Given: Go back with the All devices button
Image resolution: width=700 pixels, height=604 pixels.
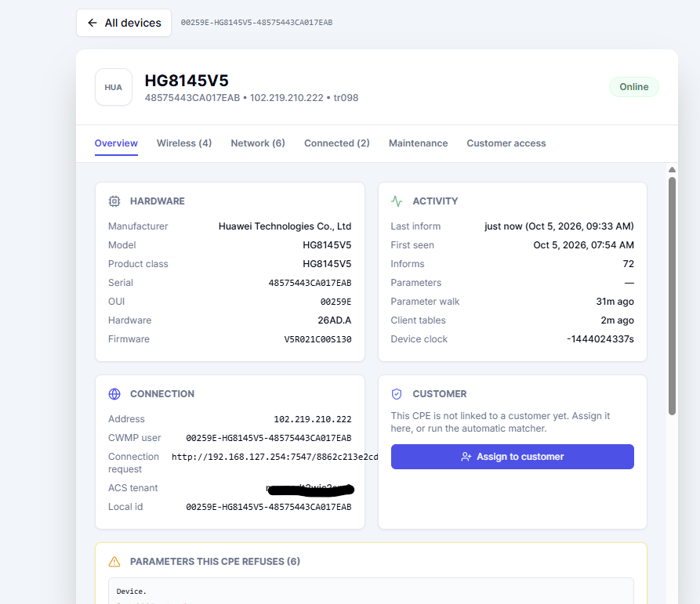Looking at the screenshot, I should pos(124,23).
